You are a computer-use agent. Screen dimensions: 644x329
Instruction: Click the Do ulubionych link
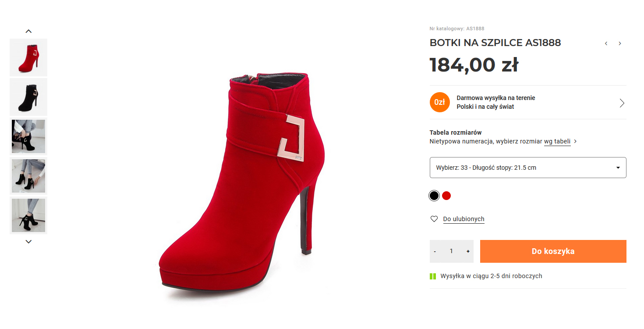(x=464, y=219)
